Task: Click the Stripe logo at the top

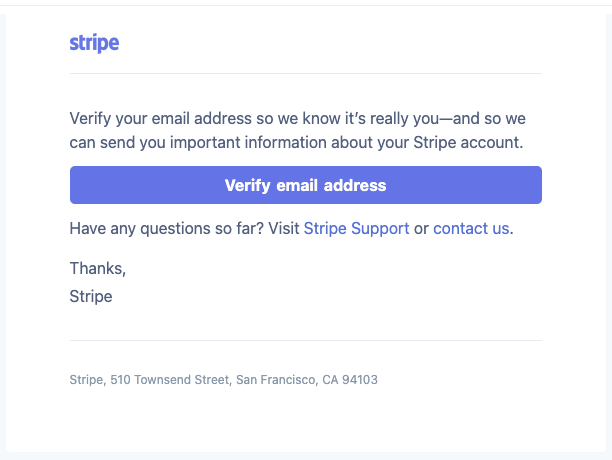Action: (94, 43)
